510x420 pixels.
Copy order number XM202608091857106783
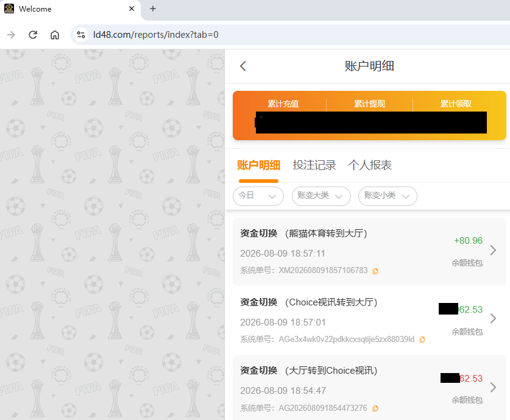pos(375,271)
